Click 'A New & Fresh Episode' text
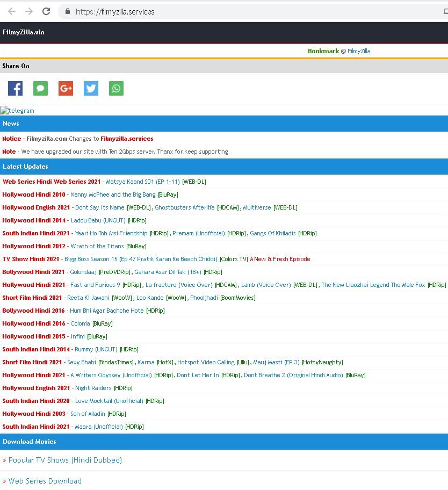448x490 pixels. (280, 259)
